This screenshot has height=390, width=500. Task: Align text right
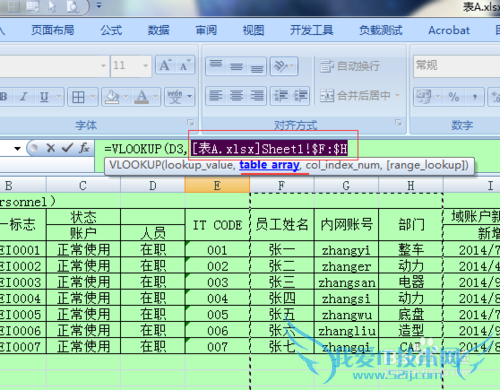coord(257,96)
